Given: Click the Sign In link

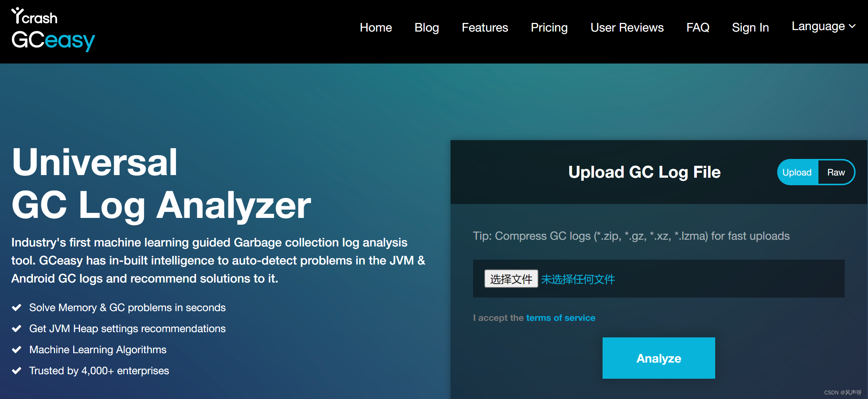Looking at the screenshot, I should 750,27.
